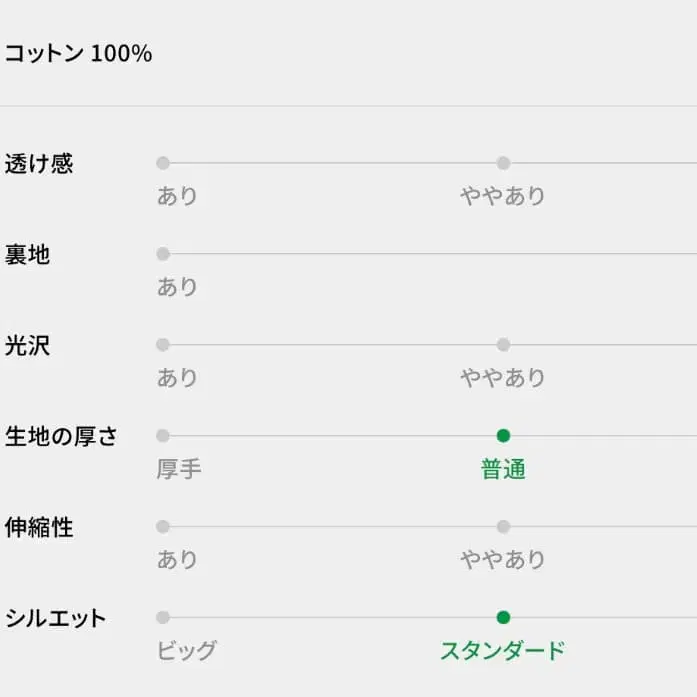Click the ビッグ dot on シルエット scale
The height and width of the screenshot is (697, 697).
tap(163, 618)
